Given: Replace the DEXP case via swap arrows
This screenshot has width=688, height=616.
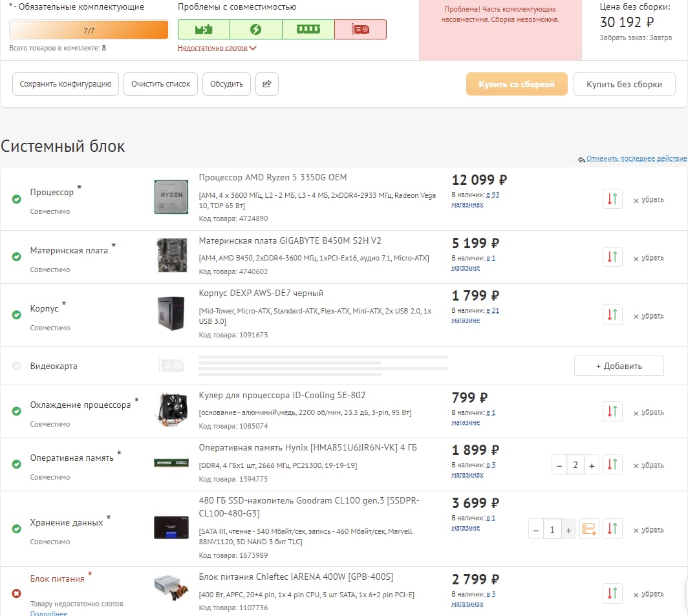Looking at the screenshot, I should [x=612, y=315].
